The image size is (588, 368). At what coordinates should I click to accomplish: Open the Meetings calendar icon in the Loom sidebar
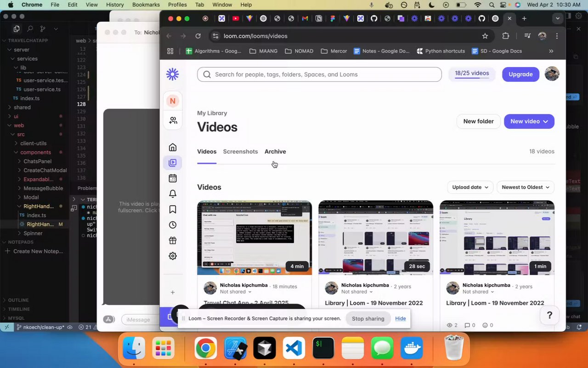[x=173, y=178]
